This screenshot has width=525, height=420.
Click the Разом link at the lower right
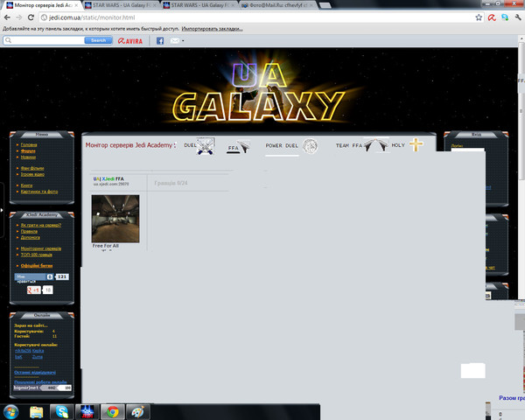click(512, 398)
